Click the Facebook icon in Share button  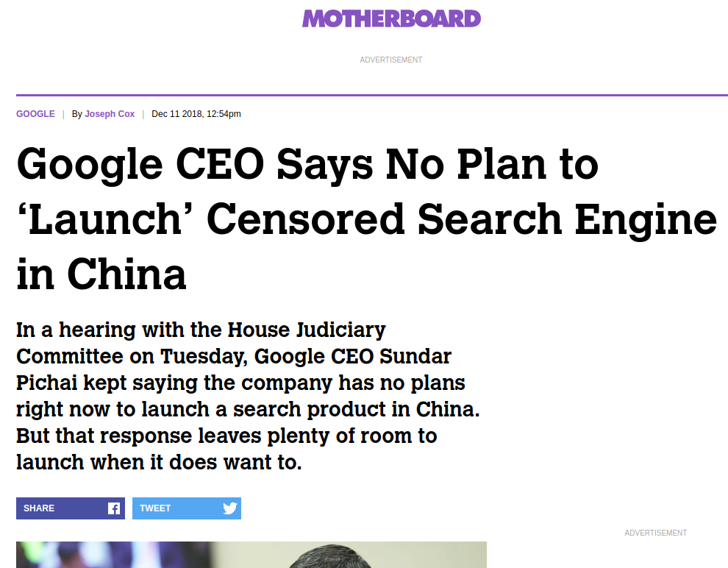114,508
